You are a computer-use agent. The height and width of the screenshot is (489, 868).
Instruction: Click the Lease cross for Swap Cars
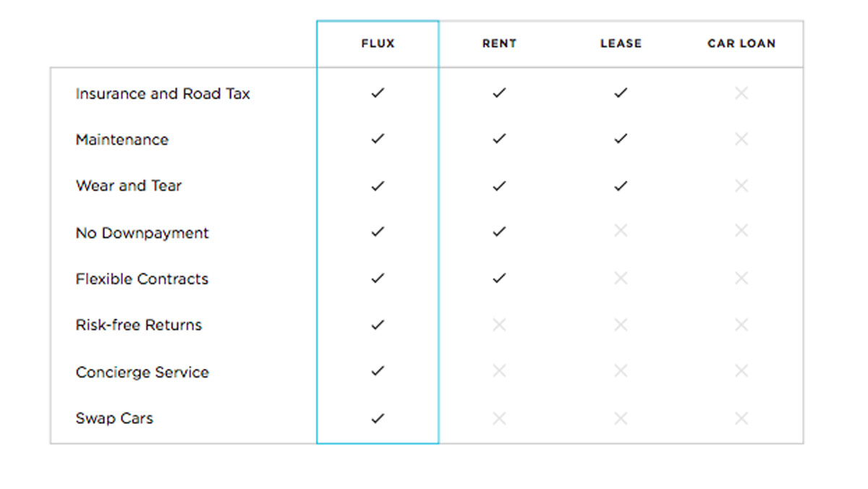[x=620, y=418]
